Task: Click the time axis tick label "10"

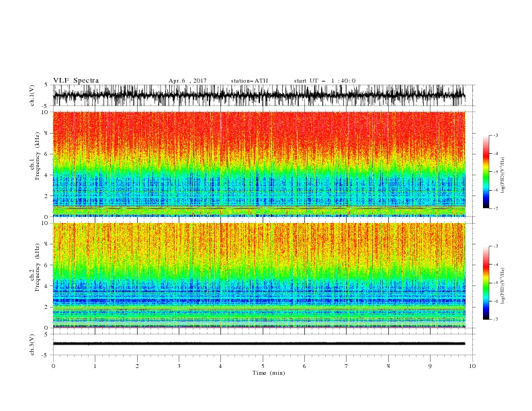Action: pos(472,366)
